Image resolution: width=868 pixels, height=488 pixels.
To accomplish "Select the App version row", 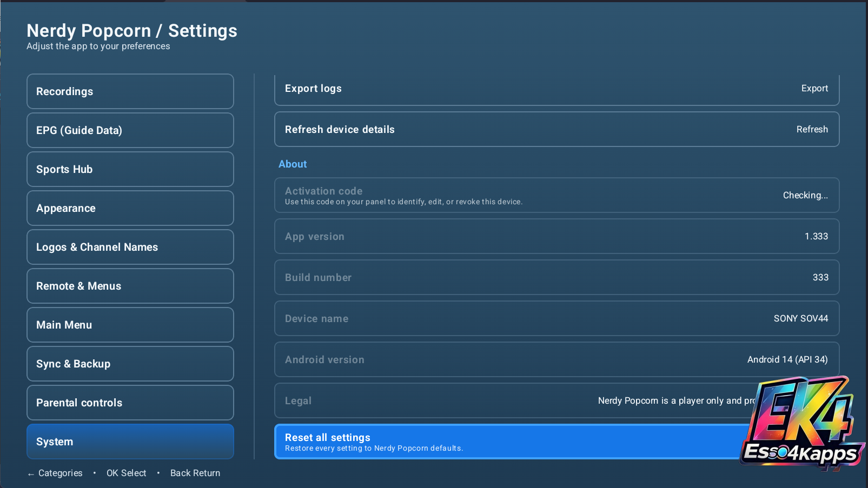I will coord(557,236).
